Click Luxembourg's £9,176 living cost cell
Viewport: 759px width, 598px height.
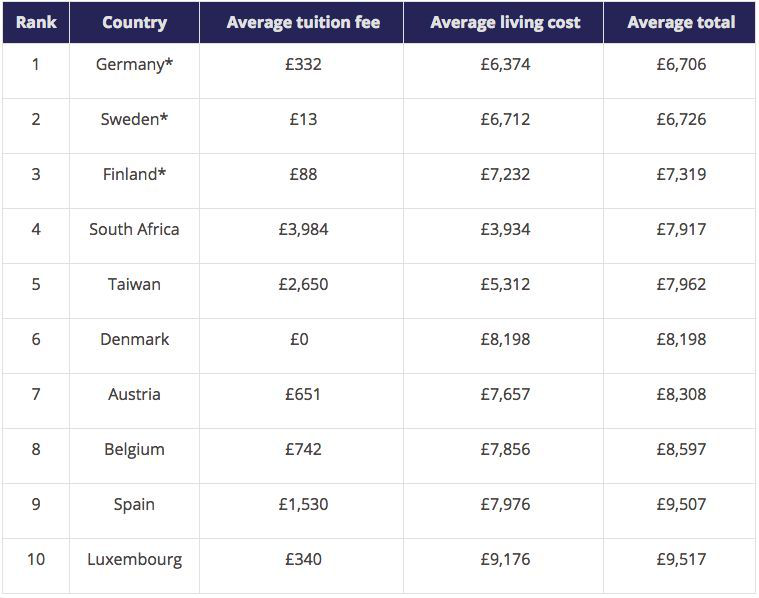point(505,559)
